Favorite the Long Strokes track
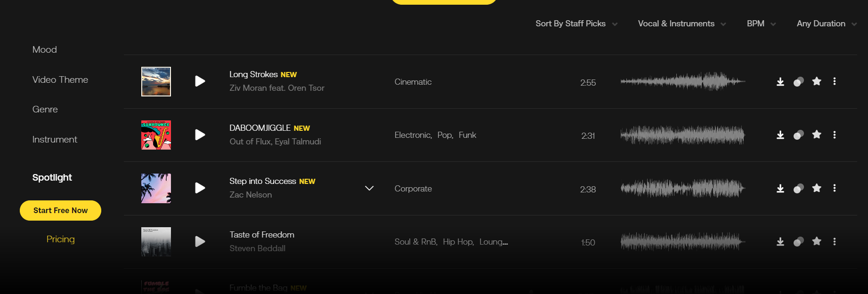Screen dimensions: 868x294 (817, 81)
